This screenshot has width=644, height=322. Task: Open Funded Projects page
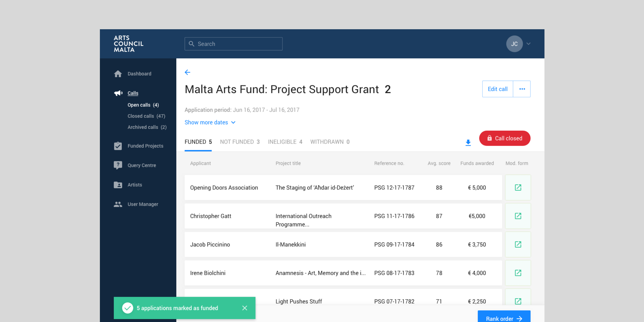coord(145,146)
